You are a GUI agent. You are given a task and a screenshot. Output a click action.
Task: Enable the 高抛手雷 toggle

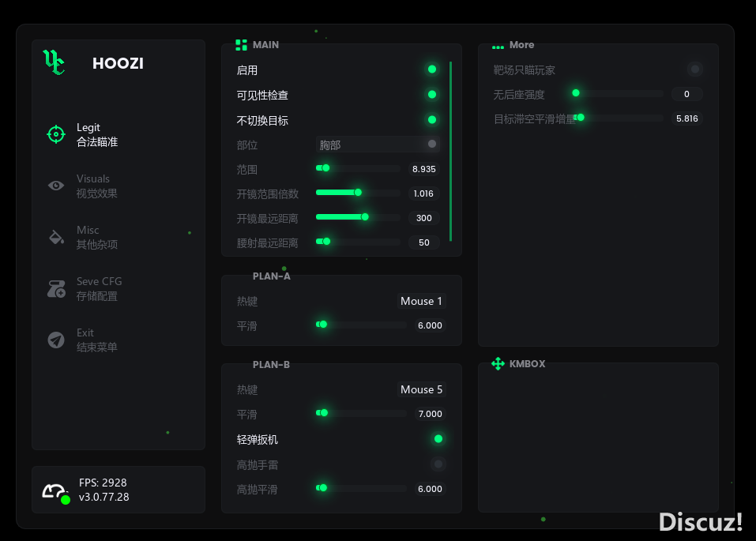pyautogui.click(x=438, y=464)
